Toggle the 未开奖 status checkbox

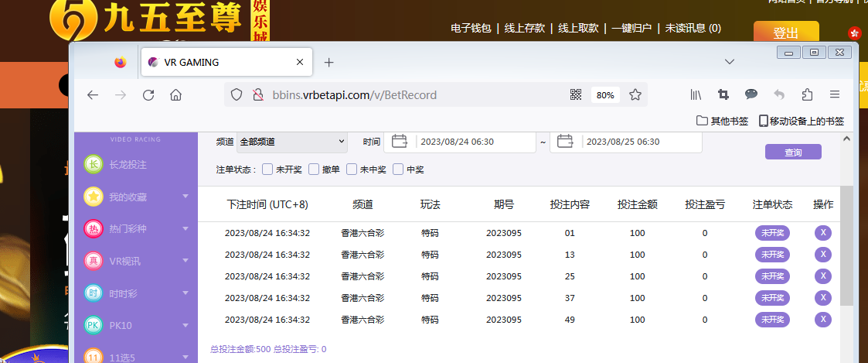(267, 170)
